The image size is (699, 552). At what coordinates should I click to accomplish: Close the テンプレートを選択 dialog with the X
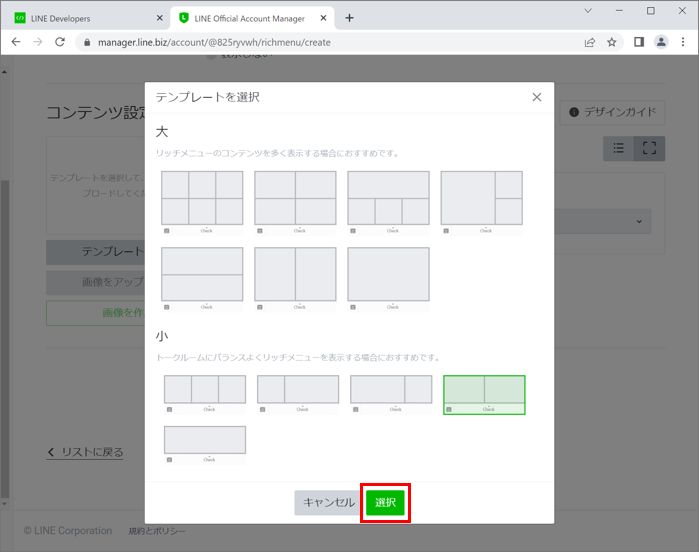pos(537,97)
